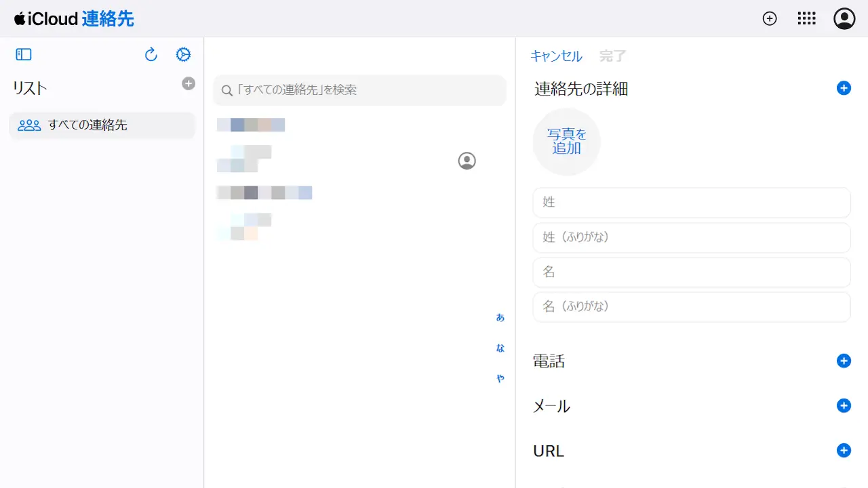Click the plus beside 連絡先の詳細
868x488 pixels.
(844, 88)
